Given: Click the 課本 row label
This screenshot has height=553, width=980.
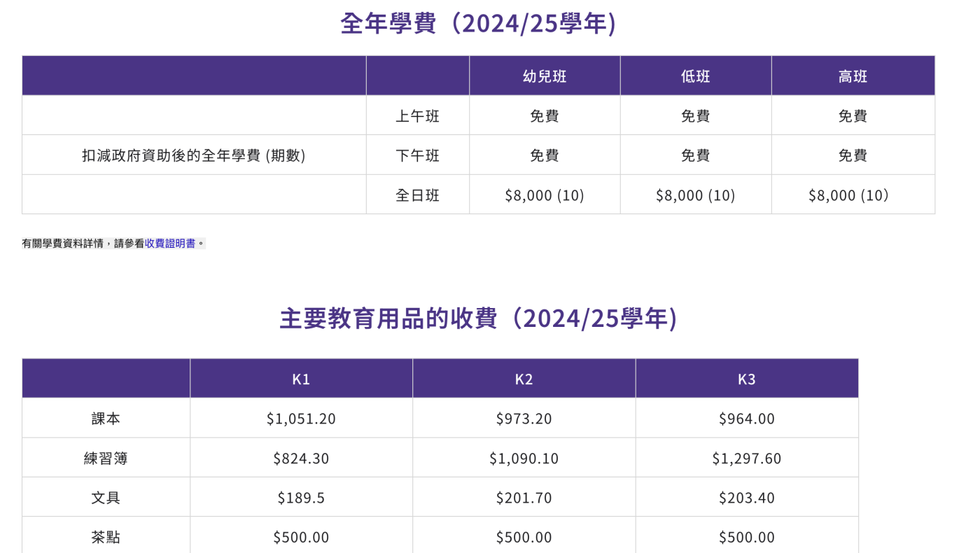Looking at the screenshot, I should point(106,419).
